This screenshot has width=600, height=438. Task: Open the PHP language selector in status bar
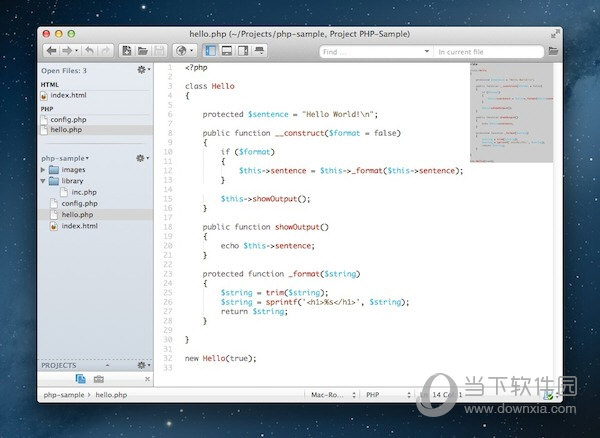384,396
